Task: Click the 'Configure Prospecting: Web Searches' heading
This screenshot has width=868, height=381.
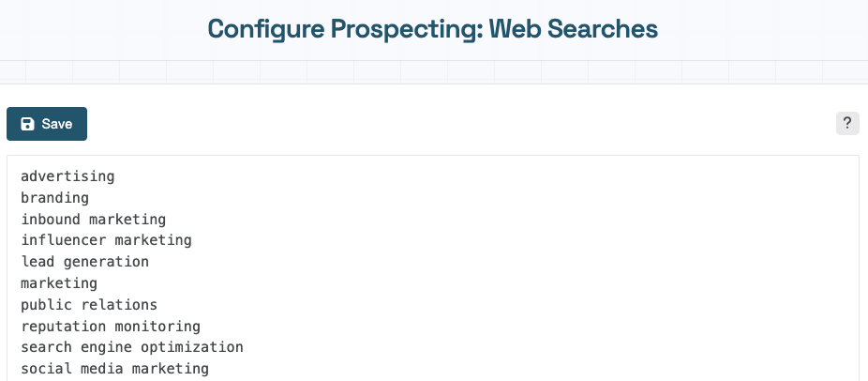Action: (433, 29)
